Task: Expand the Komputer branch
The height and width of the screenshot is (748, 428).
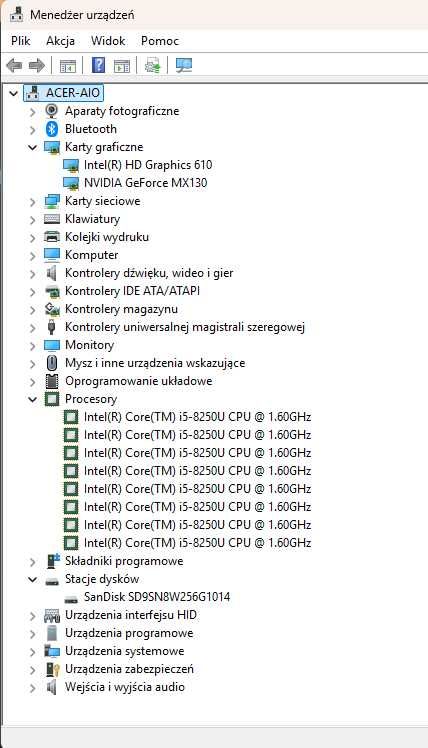Action: coord(32,256)
